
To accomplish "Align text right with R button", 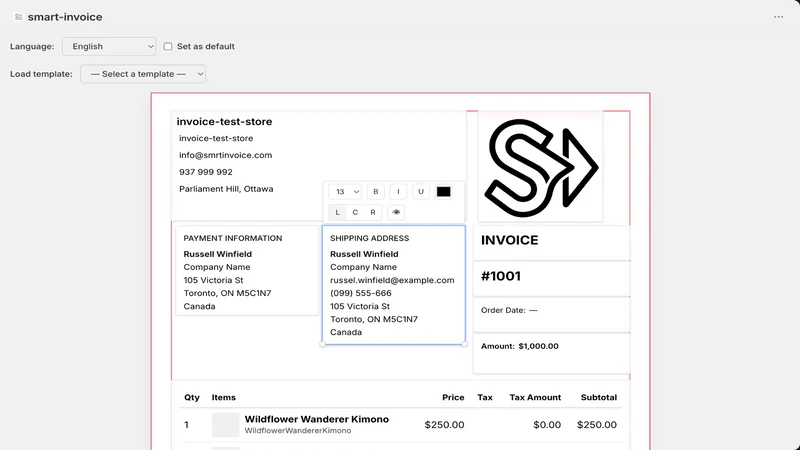I will click(x=373, y=212).
